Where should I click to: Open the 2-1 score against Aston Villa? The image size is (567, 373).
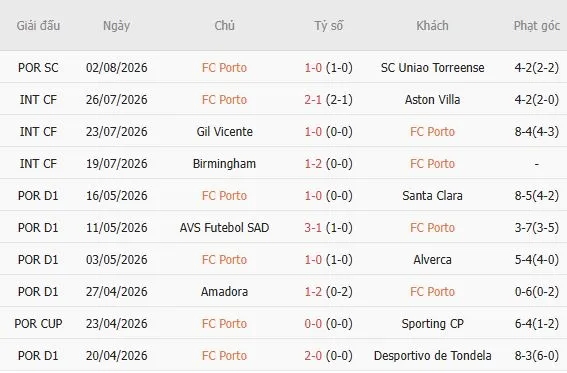pyautogui.click(x=313, y=99)
